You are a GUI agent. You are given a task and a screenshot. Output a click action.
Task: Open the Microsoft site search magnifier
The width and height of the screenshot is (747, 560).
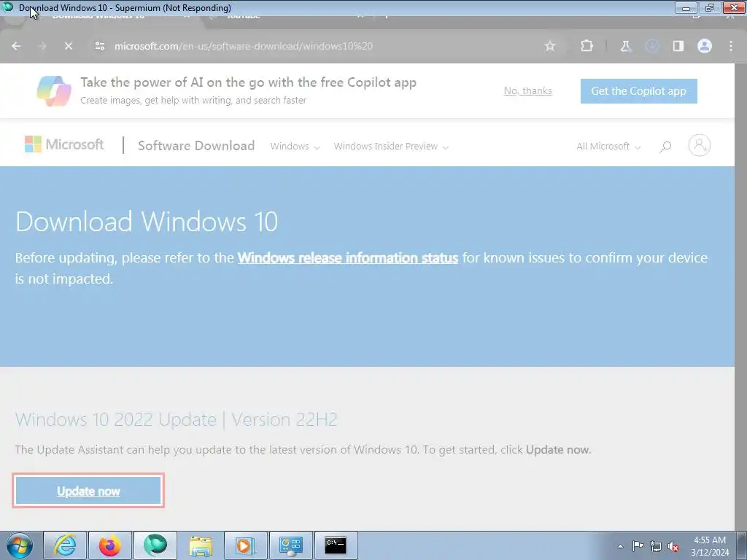point(665,147)
